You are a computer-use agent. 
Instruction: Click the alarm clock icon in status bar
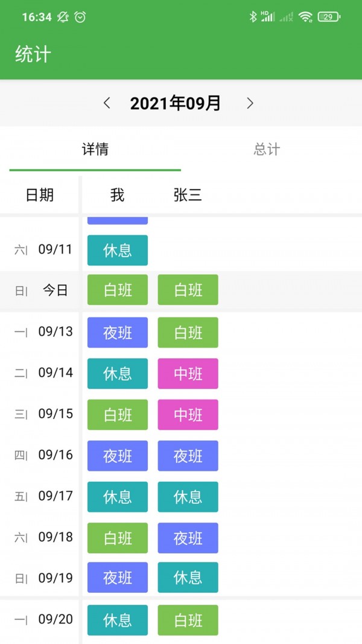[80, 17]
